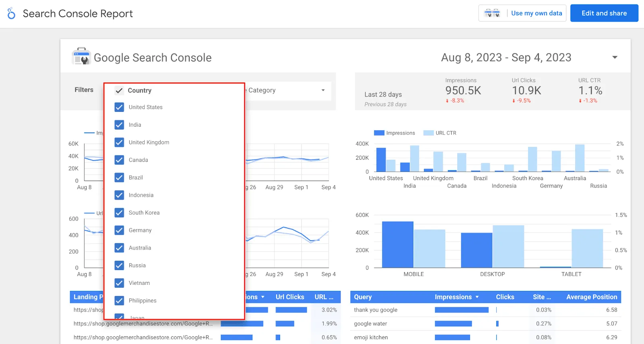Click the URL CTR legend color swatch

[x=428, y=133]
